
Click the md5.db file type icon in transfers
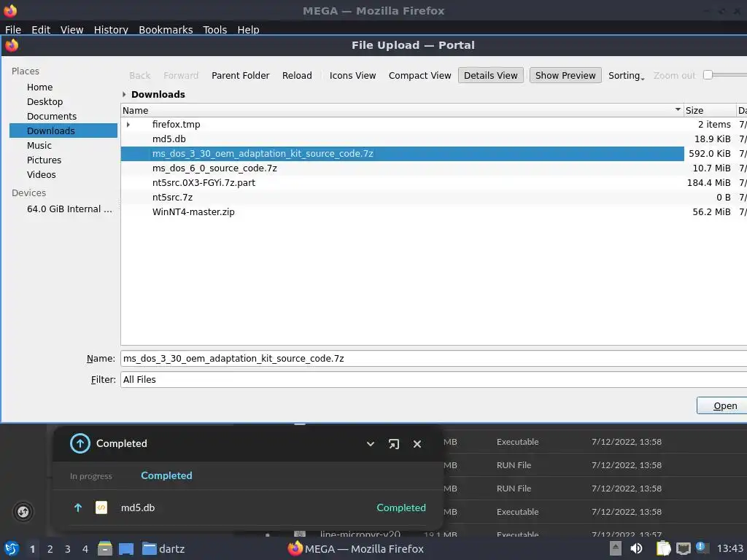pyautogui.click(x=101, y=507)
